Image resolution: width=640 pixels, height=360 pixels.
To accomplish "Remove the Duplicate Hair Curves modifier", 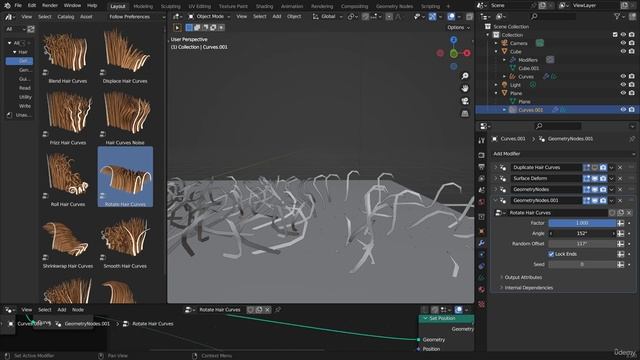I will (x=620, y=167).
